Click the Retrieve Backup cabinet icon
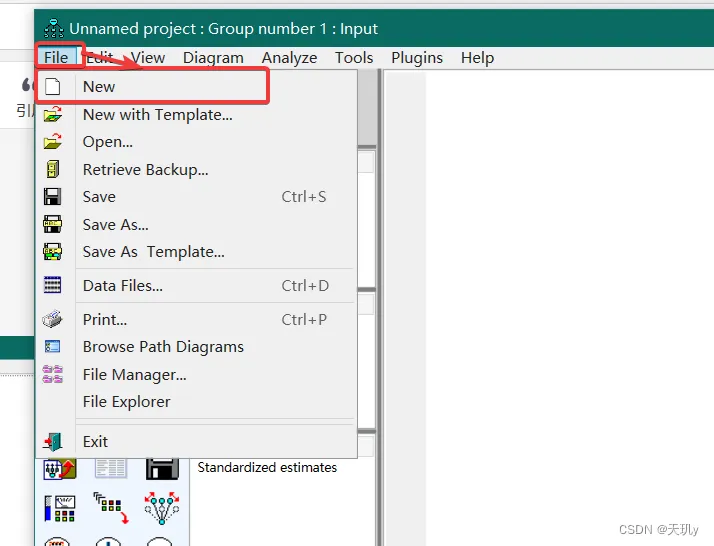The width and height of the screenshot is (714, 546). coord(52,169)
